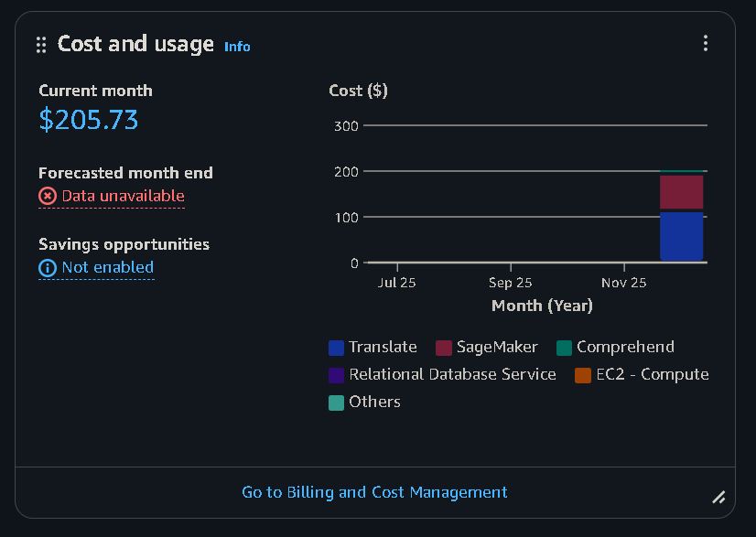Go to Billing and Cost Management

click(x=374, y=492)
